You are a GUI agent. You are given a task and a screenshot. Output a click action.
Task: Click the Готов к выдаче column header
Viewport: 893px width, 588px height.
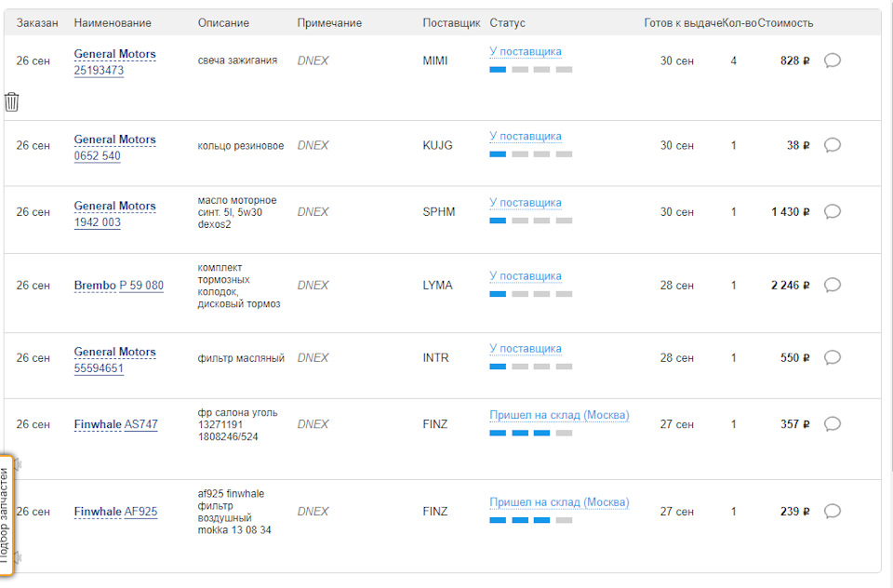[683, 23]
